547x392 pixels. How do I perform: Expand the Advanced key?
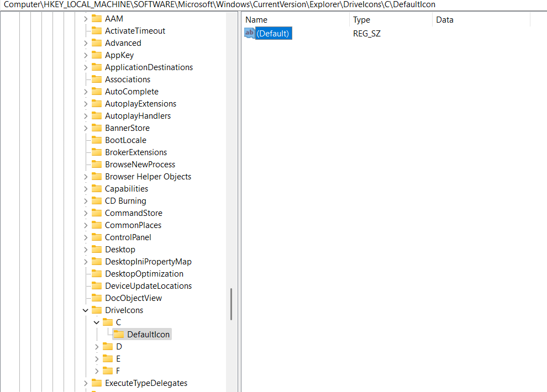[86, 43]
